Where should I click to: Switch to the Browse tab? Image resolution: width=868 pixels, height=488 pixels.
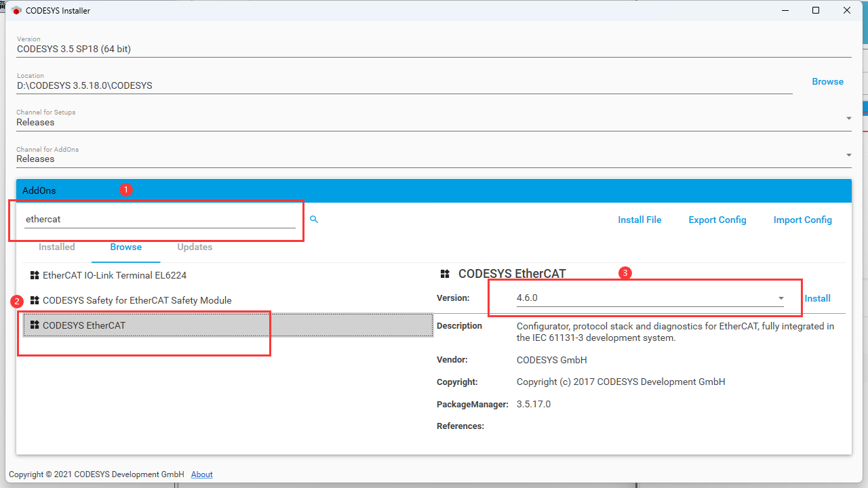[126, 247]
